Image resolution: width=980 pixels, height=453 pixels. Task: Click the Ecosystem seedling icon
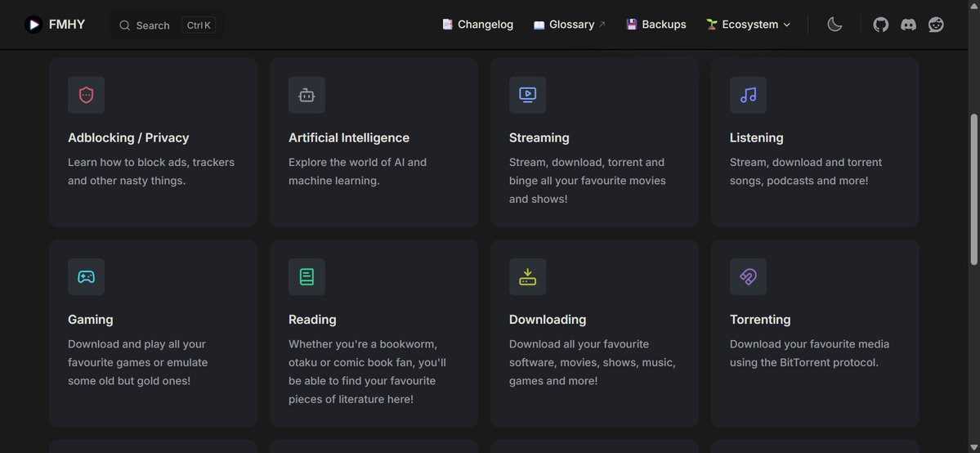click(711, 25)
